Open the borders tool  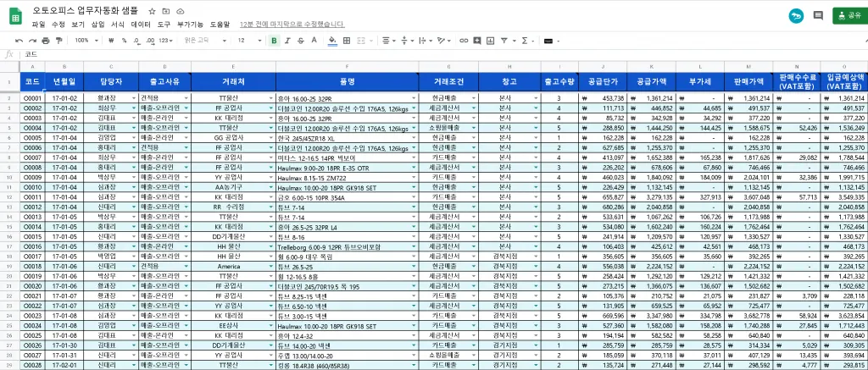[x=347, y=41]
